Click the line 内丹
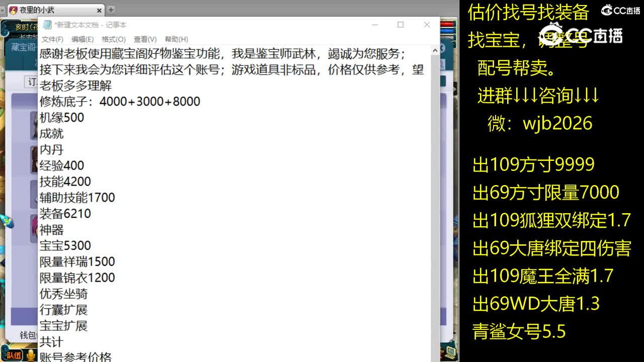Screen dimensions: 644x362 51,150
